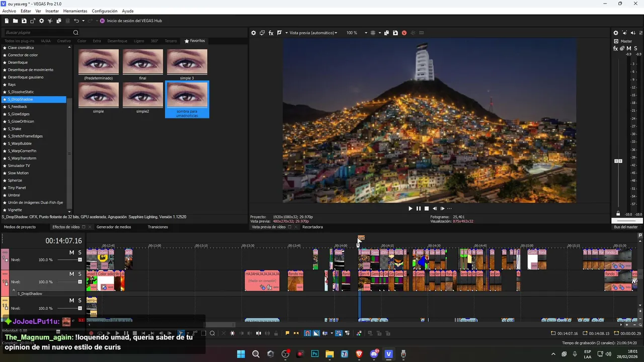Create a new project with the toolbar icon

7,21
